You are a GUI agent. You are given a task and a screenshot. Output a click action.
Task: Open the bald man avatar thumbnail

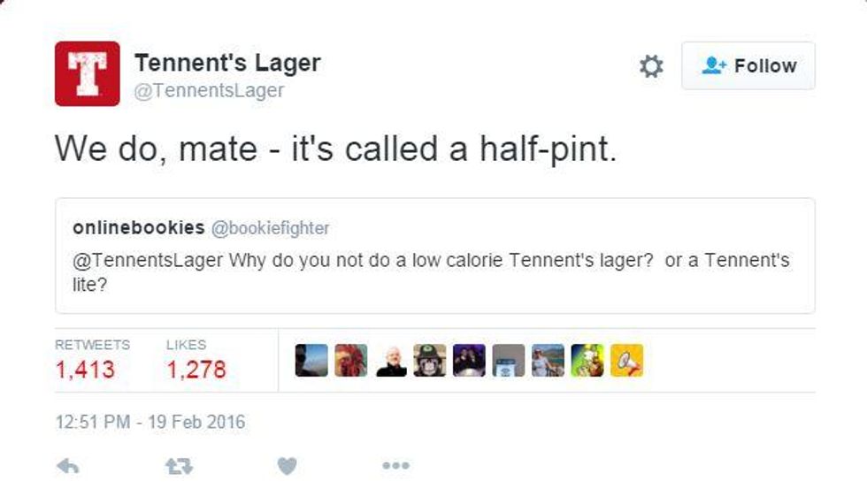pos(390,361)
